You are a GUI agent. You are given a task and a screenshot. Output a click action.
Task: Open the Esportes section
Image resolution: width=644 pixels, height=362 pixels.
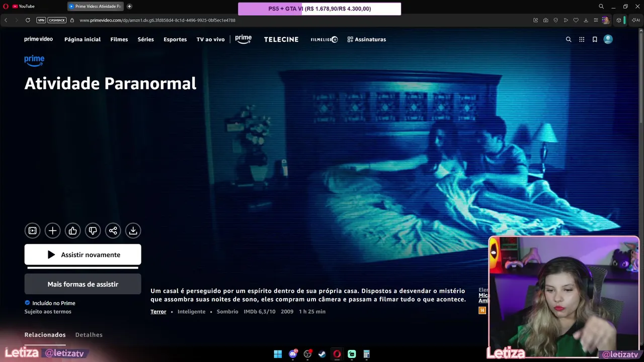175,39
